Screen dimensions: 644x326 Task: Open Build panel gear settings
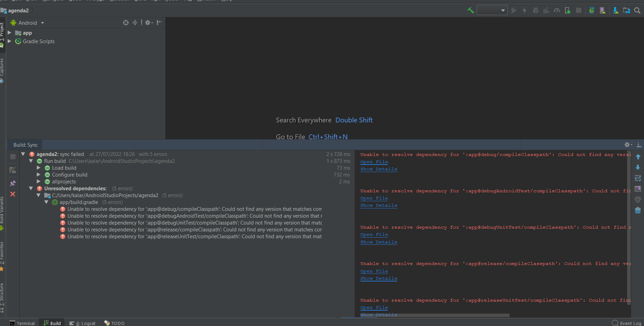(x=628, y=145)
